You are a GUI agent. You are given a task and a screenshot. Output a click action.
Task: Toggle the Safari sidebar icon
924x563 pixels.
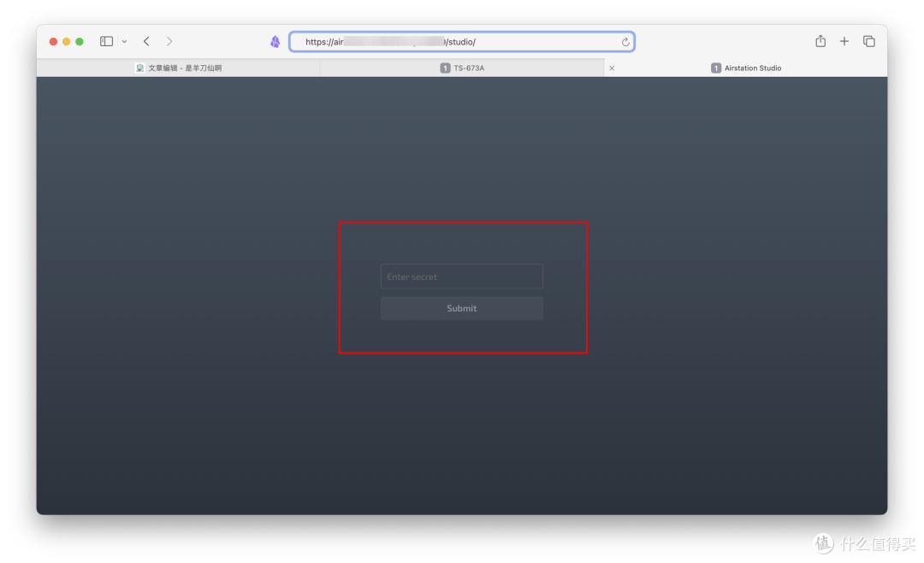pyautogui.click(x=106, y=41)
